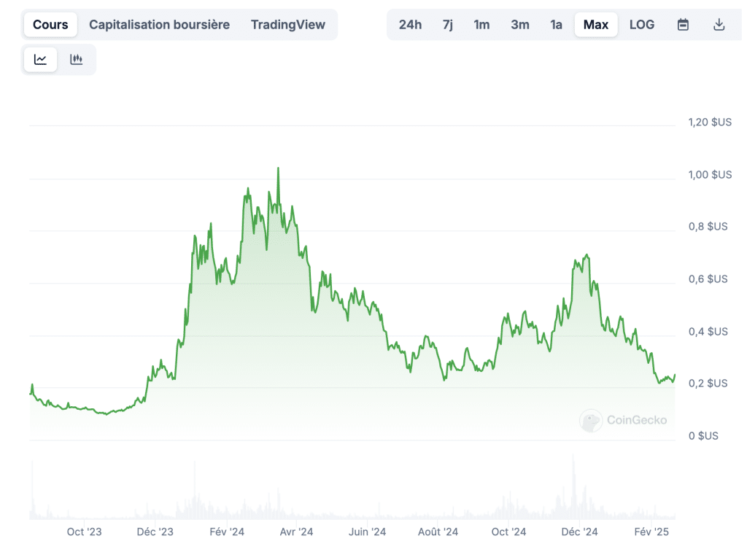Show the 1a yearly range
The height and width of the screenshot is (560, 747).
point(556,25)
